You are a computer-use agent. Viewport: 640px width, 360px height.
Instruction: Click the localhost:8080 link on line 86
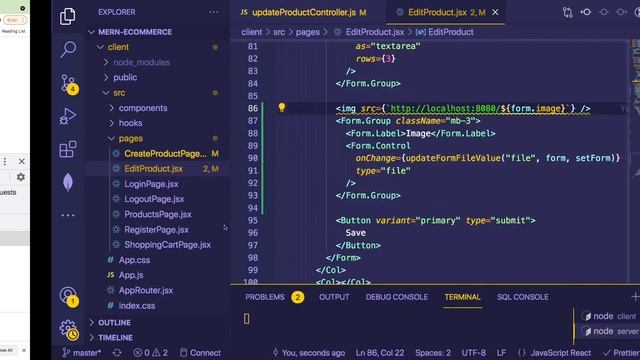point(445,109)
